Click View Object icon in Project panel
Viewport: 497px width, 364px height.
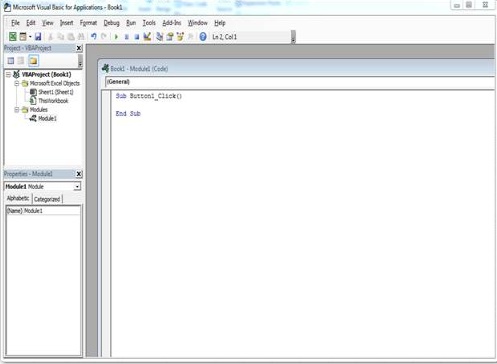[21, 61]
